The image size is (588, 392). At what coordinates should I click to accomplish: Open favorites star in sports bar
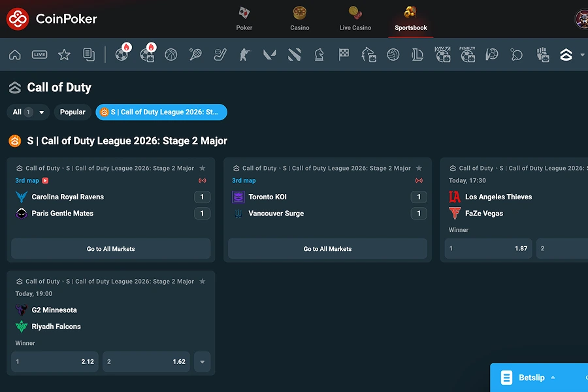tap(64, 55)
